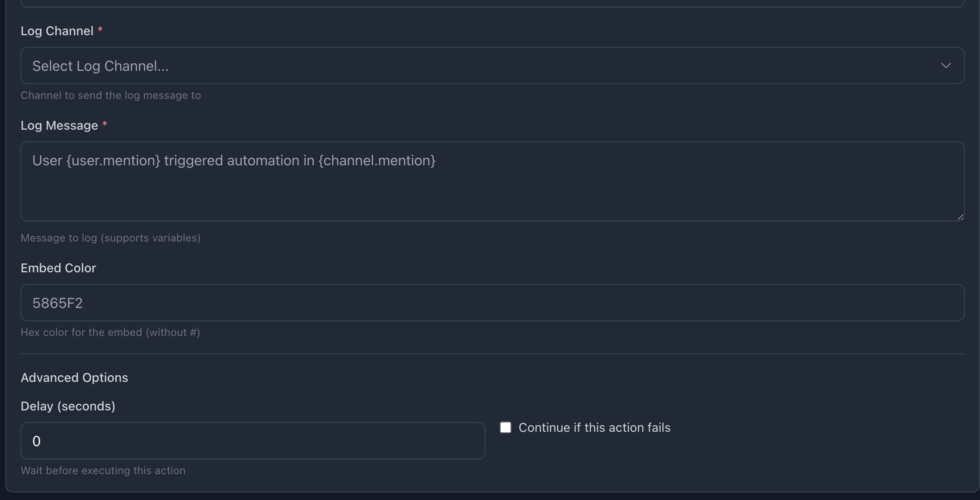Click the partially visible field at top edge
The width and height of the screenshot is (980, 500).
point(492,3)
